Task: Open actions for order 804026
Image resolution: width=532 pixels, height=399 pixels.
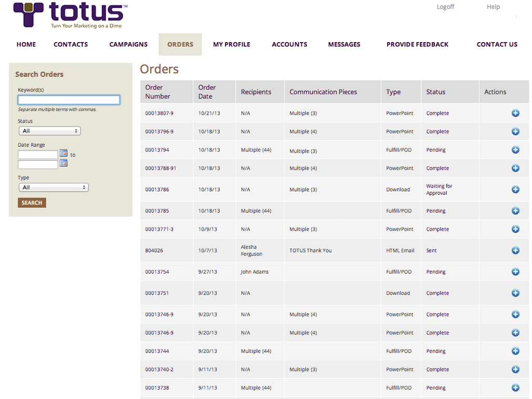Action: (515, 250)
